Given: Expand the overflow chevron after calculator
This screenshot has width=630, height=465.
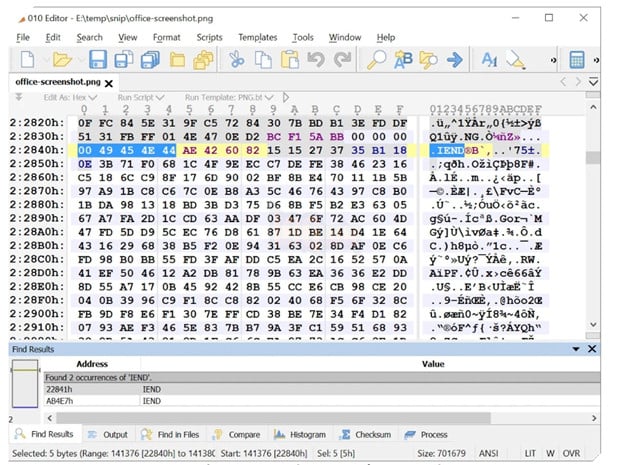Looking at the screenshot, I should 596,60.
